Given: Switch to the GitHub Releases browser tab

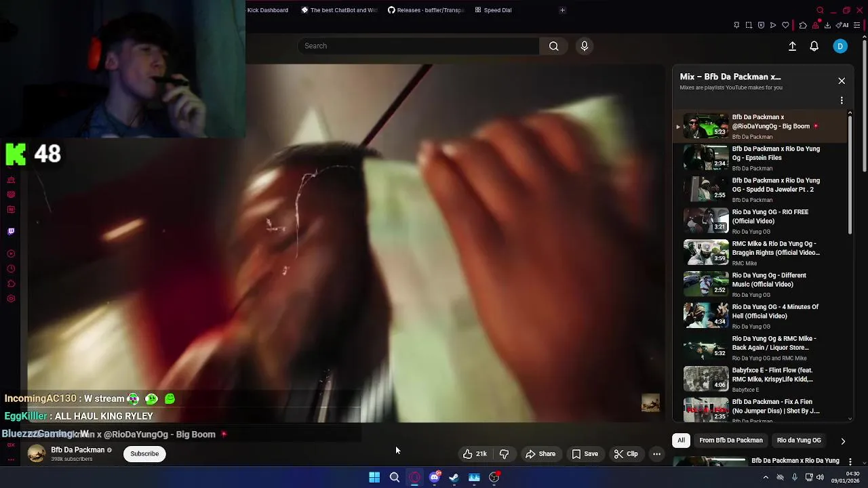Looking at the screenshot, I should click(426, 10).
